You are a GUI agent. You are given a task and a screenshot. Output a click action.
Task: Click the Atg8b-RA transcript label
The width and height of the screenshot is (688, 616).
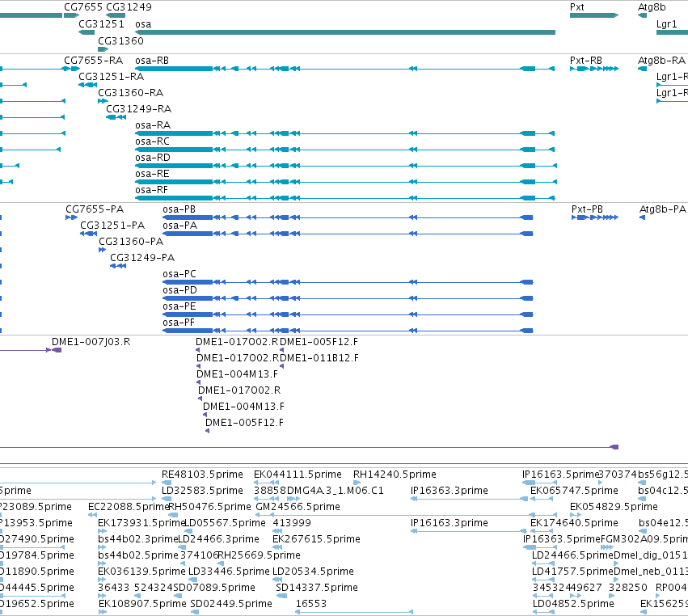661,61
